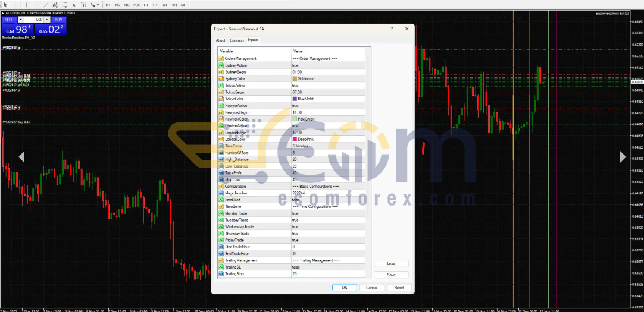Switch chart to M1 timeframe

point(108,5)
